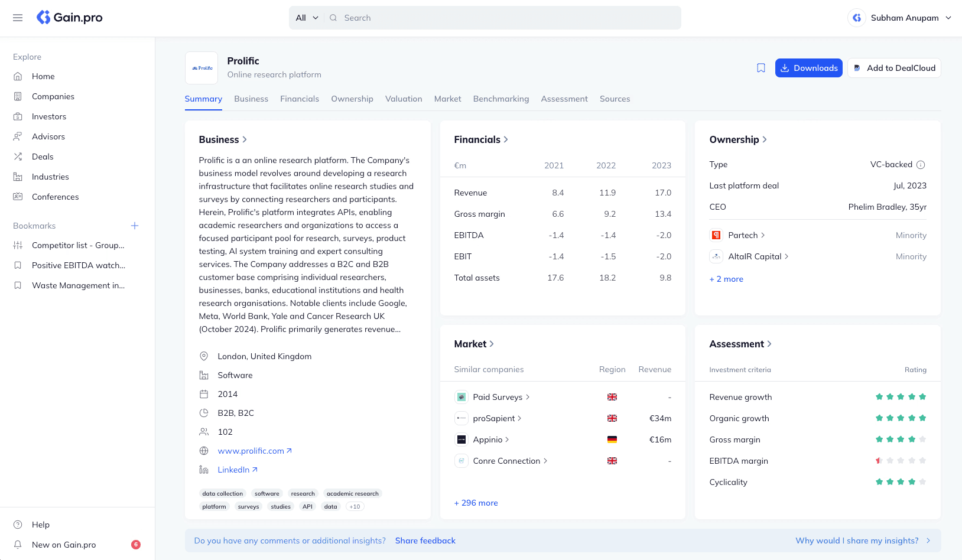The height and width of the screenshot is (560, 962).
Task: Open the LinkedIn profile link
Action: click(x=238, y=470)
